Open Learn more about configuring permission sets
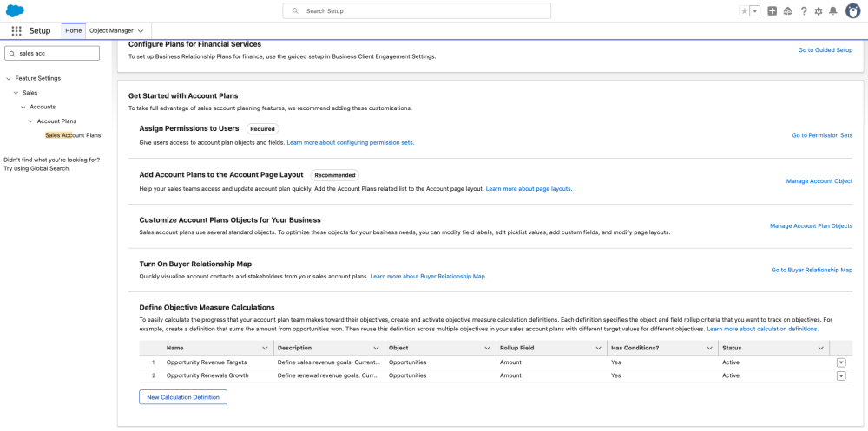Viewport: 868px width, 431px height. (351, 143)
